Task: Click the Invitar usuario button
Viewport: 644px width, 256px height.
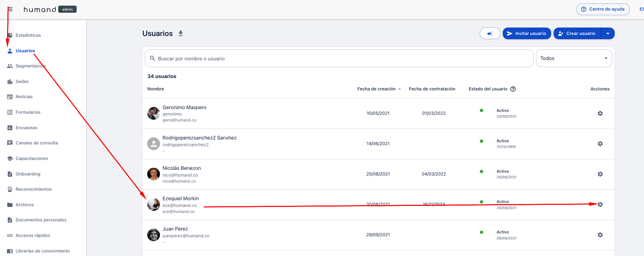Action: pyautogui.click(x=527, y=34)
